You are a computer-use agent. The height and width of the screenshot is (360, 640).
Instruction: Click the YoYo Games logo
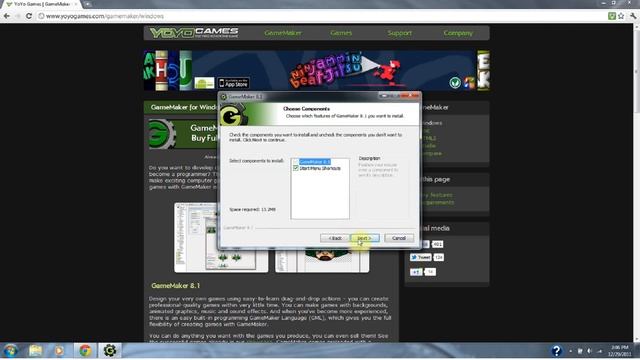coord(194,33)
